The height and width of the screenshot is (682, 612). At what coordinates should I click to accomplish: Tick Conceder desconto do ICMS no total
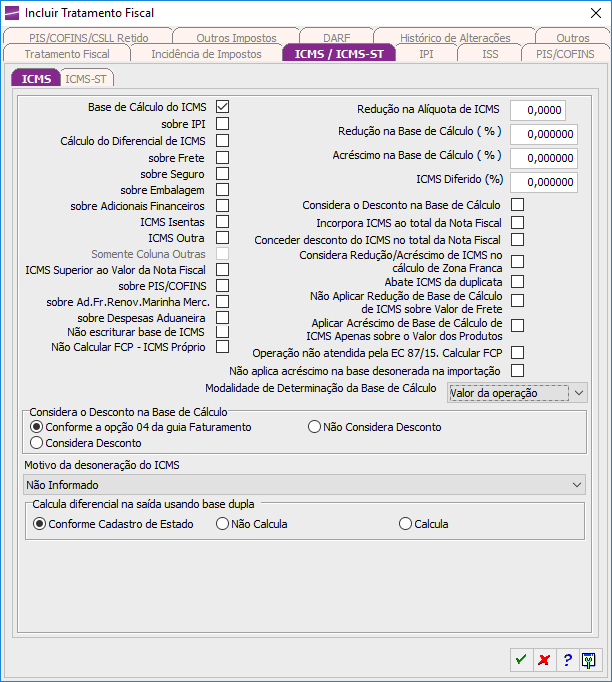tap(518, 240)
